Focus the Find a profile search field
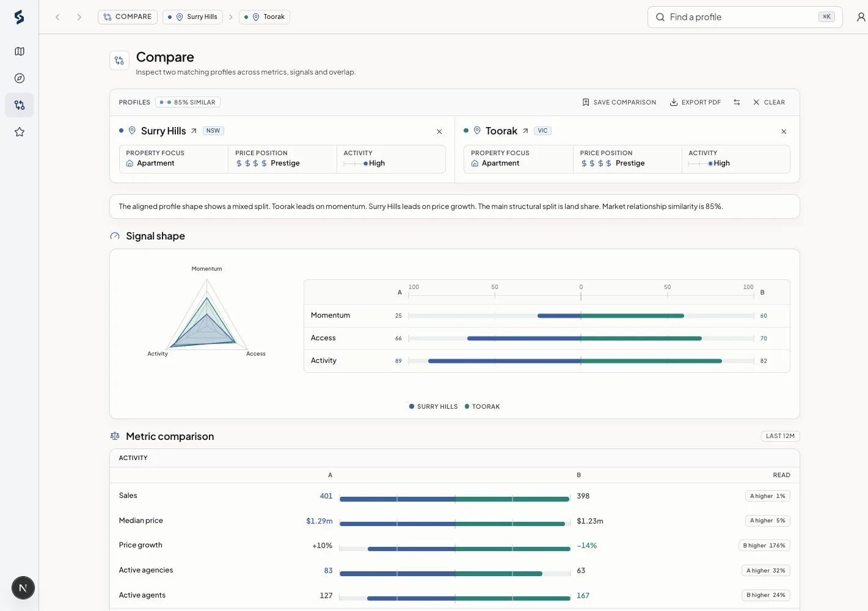 [x=745, y=17]
